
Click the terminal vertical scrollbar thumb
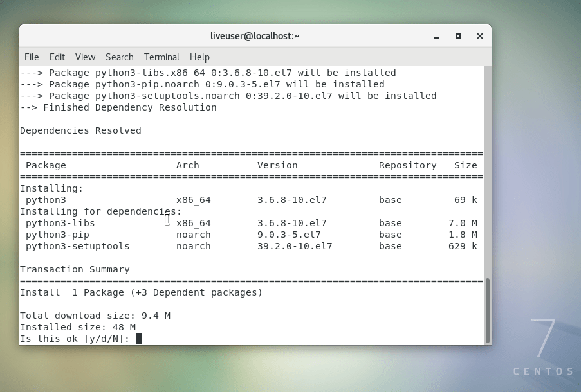pyautogui.click(x=487, y=310)
